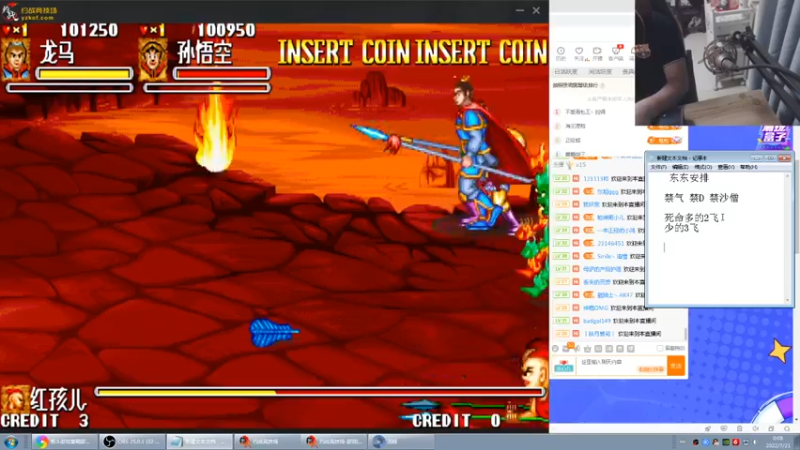Click the first-ranked user in contribution list

click(586, 112)
